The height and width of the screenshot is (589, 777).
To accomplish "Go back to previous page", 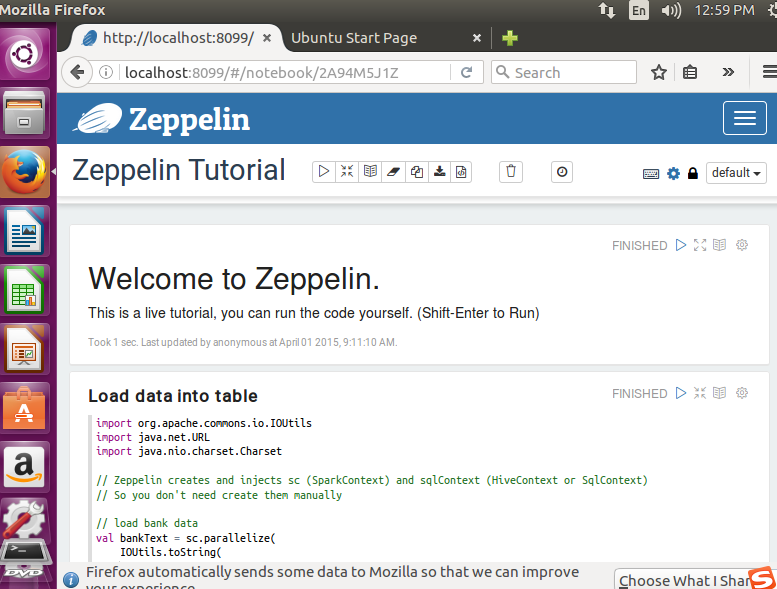I will (77, 73).
